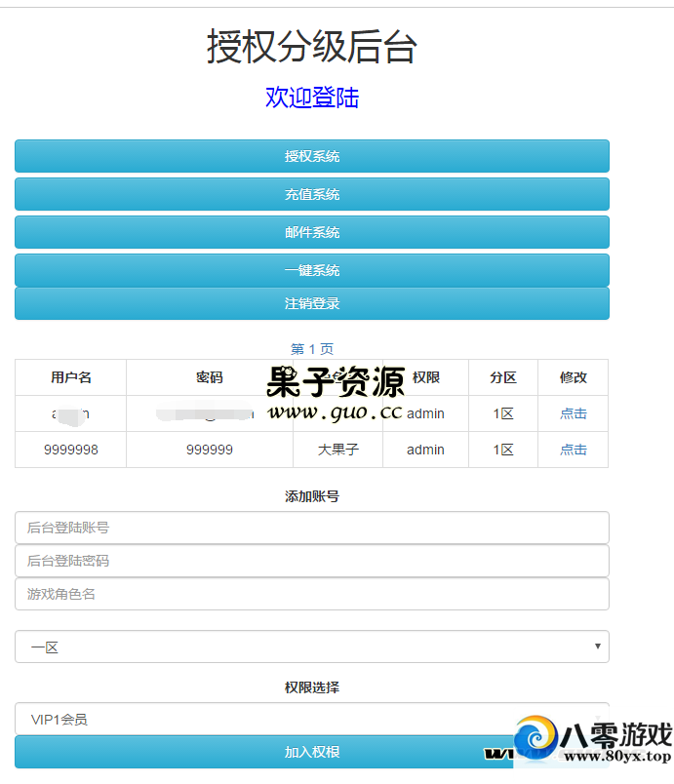
Task: Focus the 后台登陆账号 input field
Action: [312, 528]
